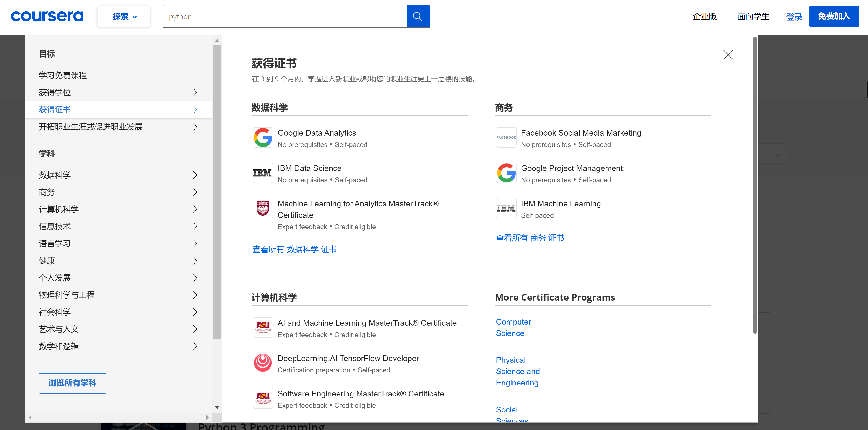Open 查看所有 数据科学 证书 link
This screenshot has height=430, width=868.
click(x=294, y=249)
